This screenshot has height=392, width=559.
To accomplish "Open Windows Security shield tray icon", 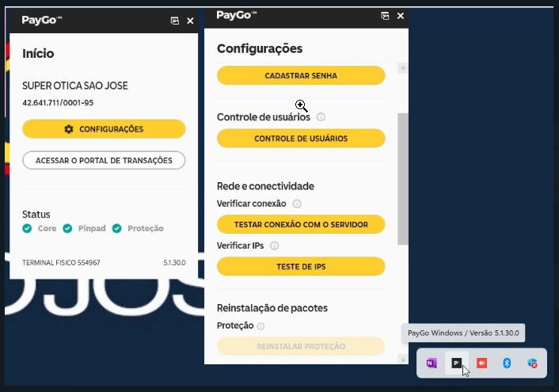I will pos(532,363).
